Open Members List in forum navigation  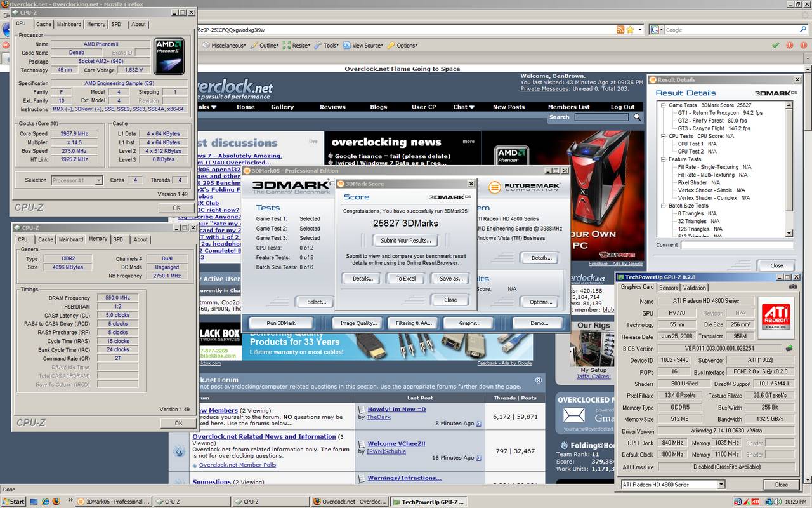coord(568,107)
